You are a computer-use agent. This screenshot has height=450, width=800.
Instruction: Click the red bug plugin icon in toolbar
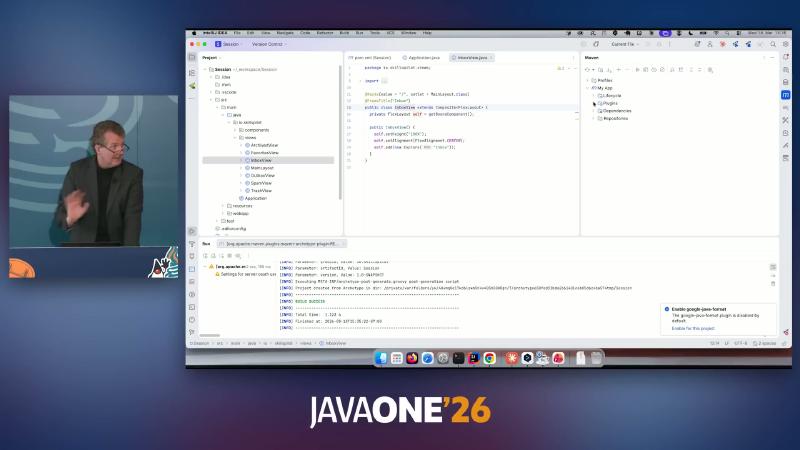click(722, 44)
